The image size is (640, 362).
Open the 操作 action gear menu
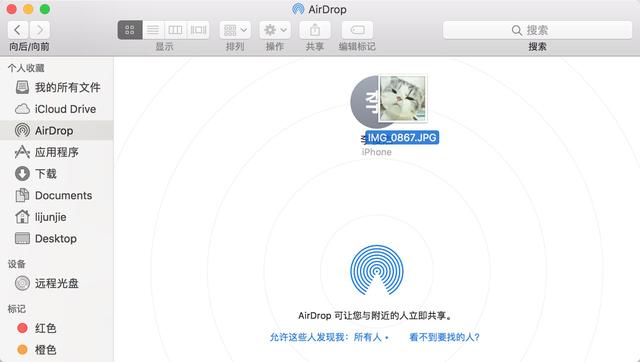(x=275, y=30)
